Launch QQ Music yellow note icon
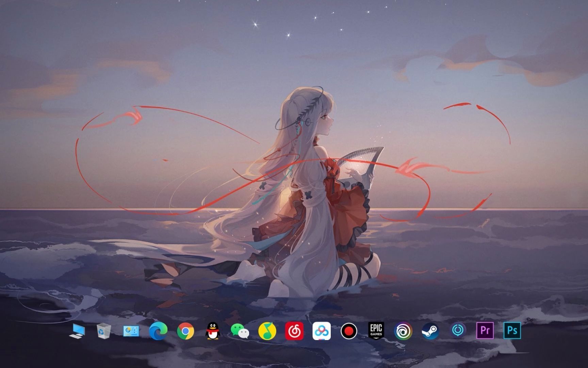The image size is (588, 368). tap(267, 331)
